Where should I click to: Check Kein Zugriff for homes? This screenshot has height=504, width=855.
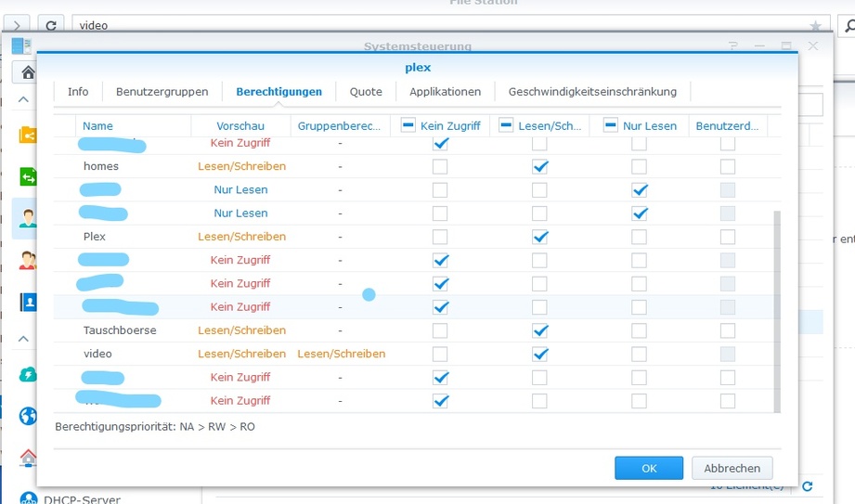coord(440,166)
